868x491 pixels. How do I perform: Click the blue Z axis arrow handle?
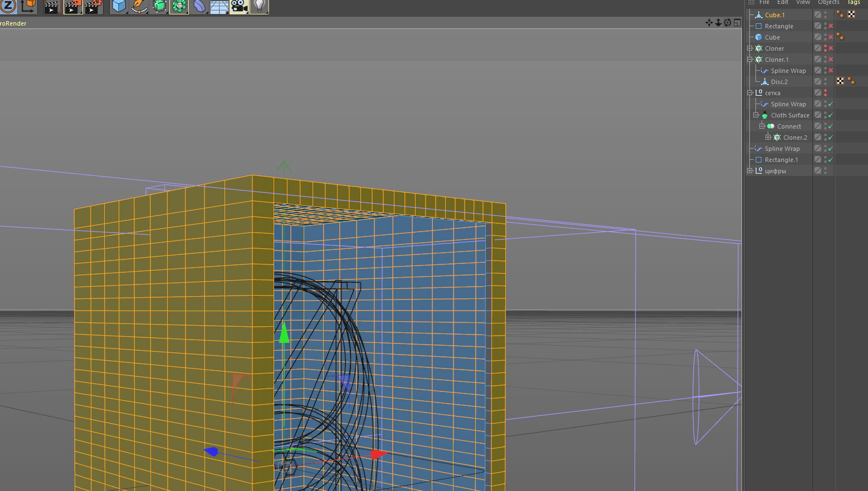(211, 451)
